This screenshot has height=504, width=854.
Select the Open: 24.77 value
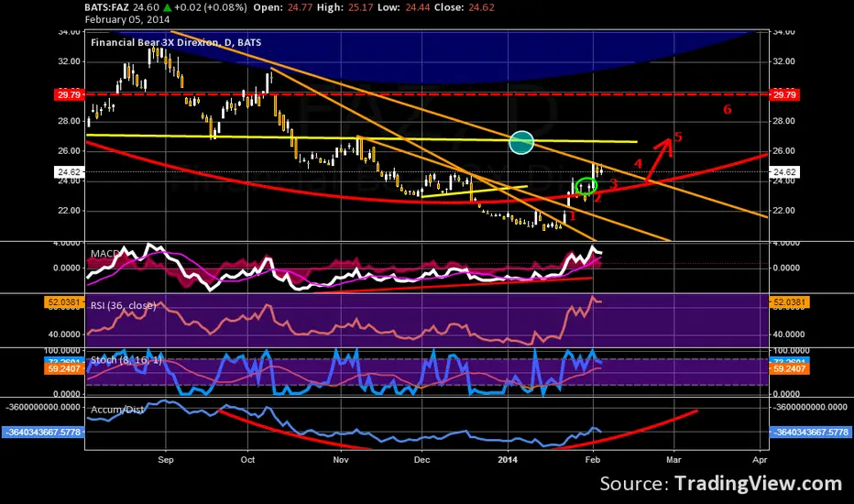[283, 7]
